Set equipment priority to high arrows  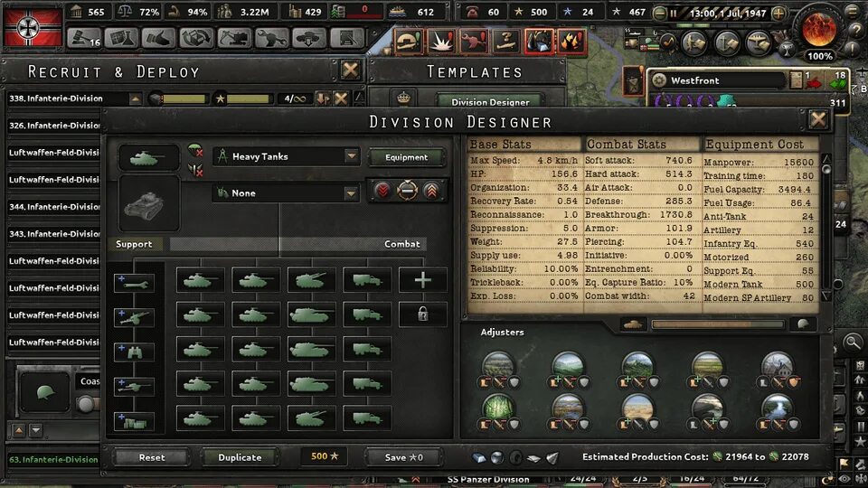point(432,191)
